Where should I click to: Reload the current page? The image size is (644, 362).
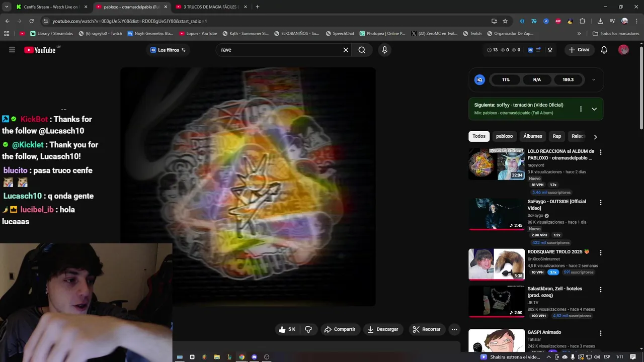click(31, 21)
